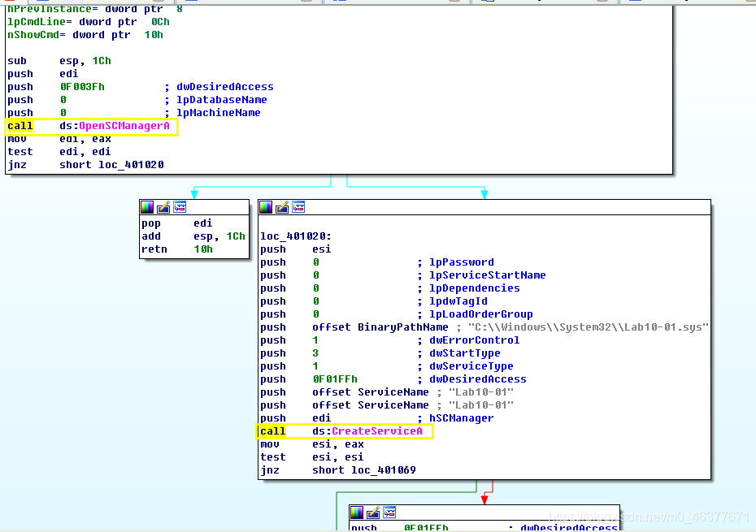756x532 pixels.
Task: Click the edit pencil icon in the bottom block
Action: point(373,513)
